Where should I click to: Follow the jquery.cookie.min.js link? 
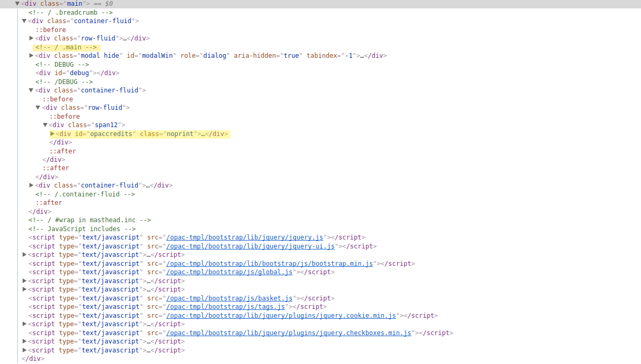click(281, 316)
